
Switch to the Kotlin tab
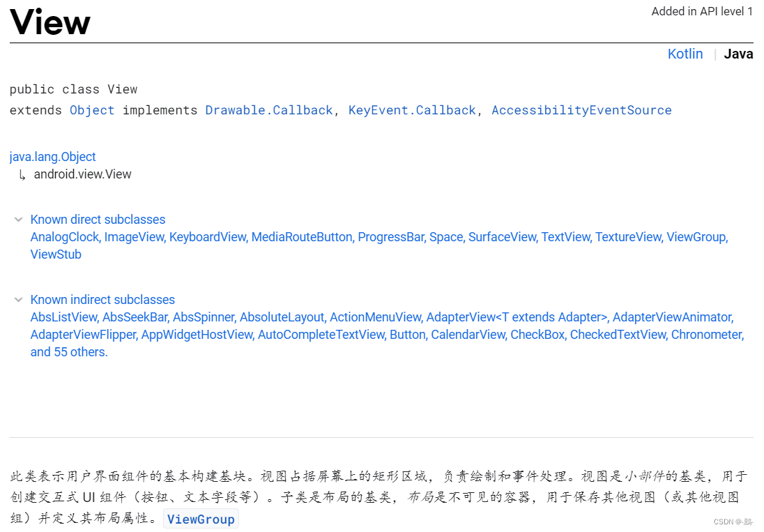pos(685,54)
